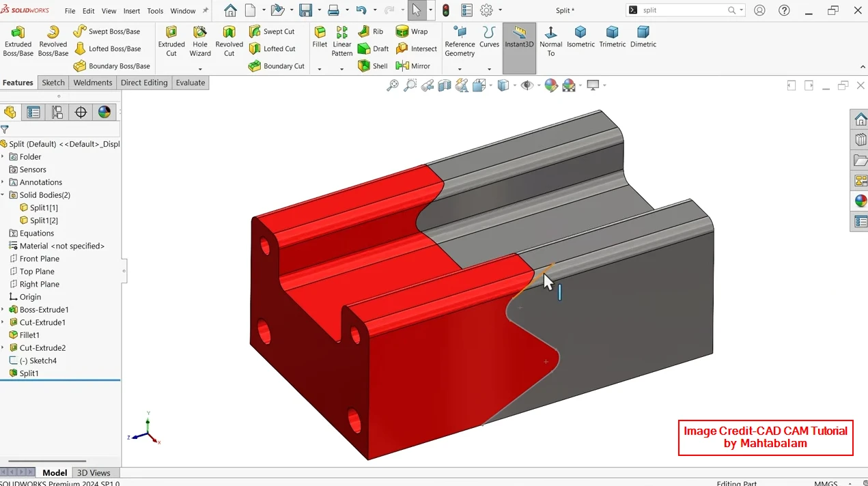Open PropertyManager tab in left panel
The width and height of the screenshot is (868, 486).
tap(33, 112)
